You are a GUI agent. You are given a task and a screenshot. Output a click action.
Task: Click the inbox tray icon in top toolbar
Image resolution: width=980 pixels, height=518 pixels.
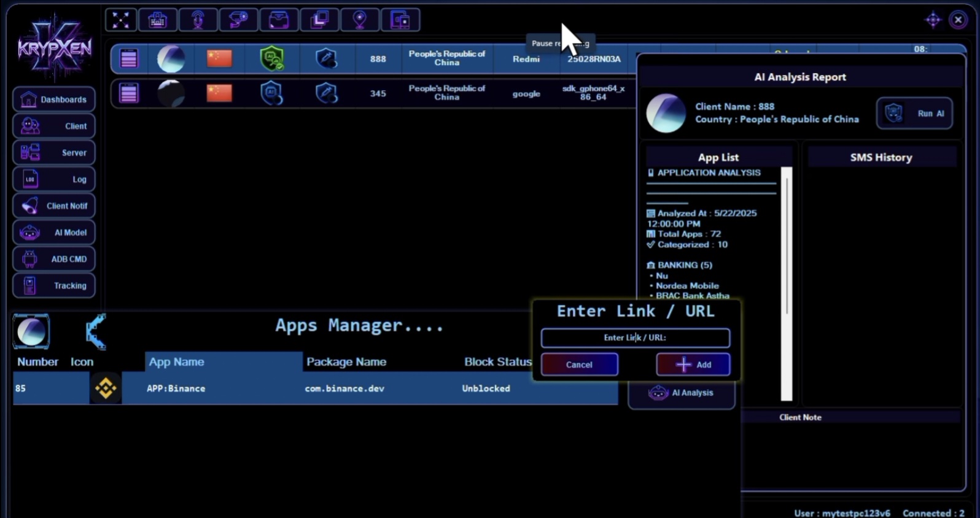click(x=279, y=20)
